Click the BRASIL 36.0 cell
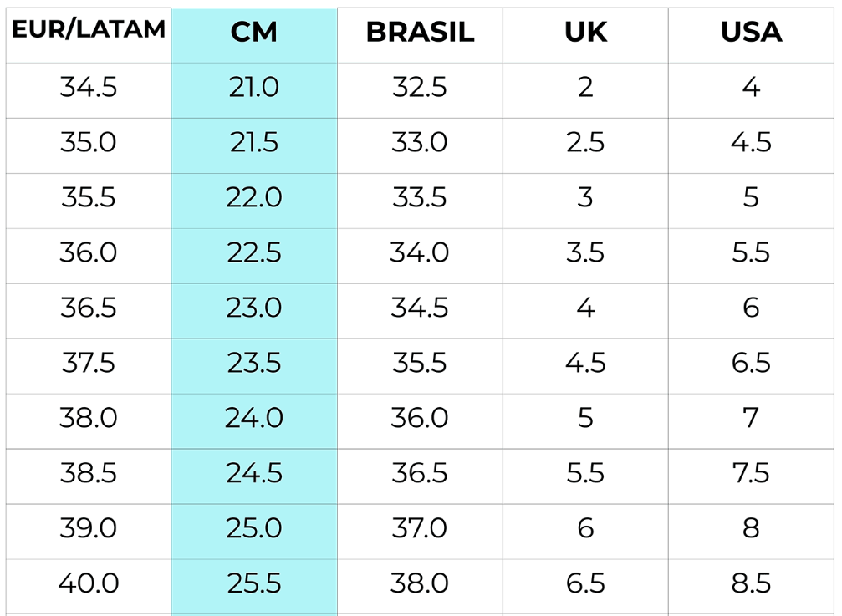The image size is (842, 616). click(420, 418)
